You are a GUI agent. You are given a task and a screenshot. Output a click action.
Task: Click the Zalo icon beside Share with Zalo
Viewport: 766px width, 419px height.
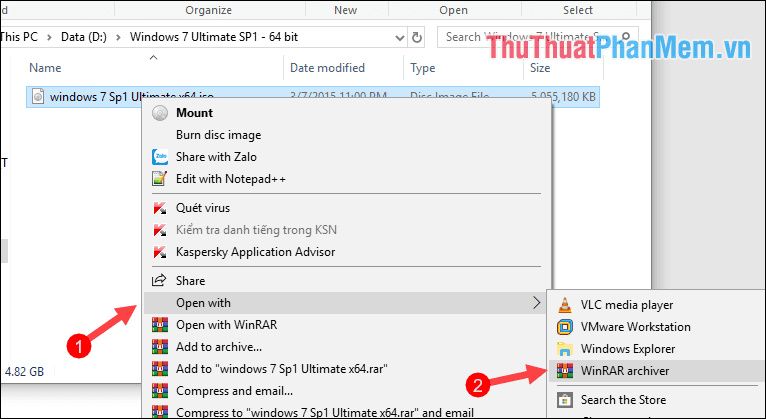coord(158,157)
